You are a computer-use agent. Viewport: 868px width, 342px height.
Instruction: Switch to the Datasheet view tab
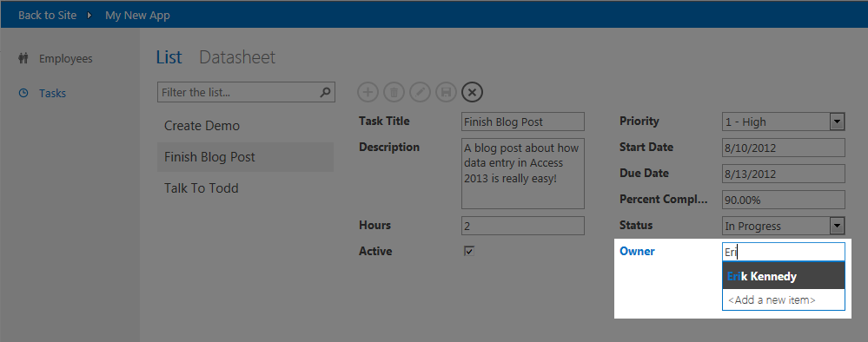tap(237, 57)
